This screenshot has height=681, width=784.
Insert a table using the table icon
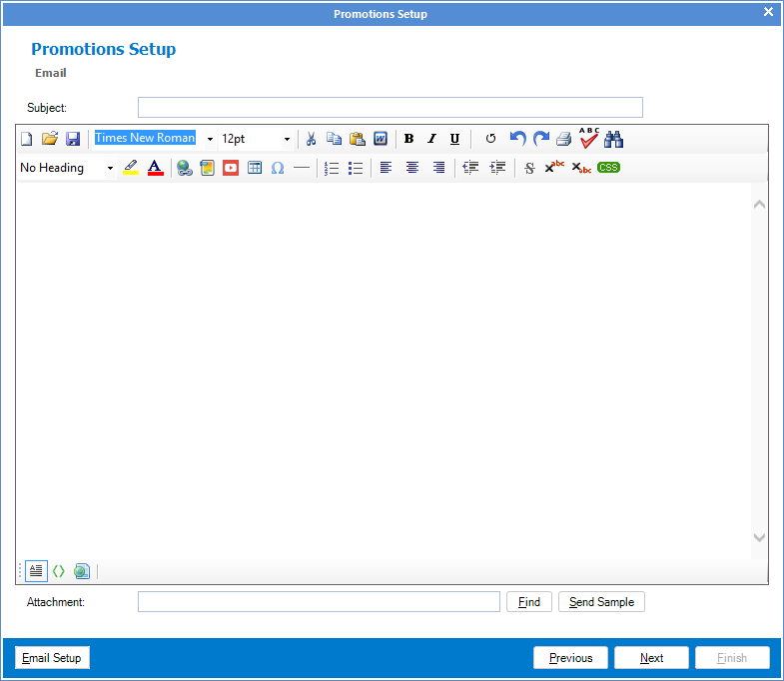point(255,168)
